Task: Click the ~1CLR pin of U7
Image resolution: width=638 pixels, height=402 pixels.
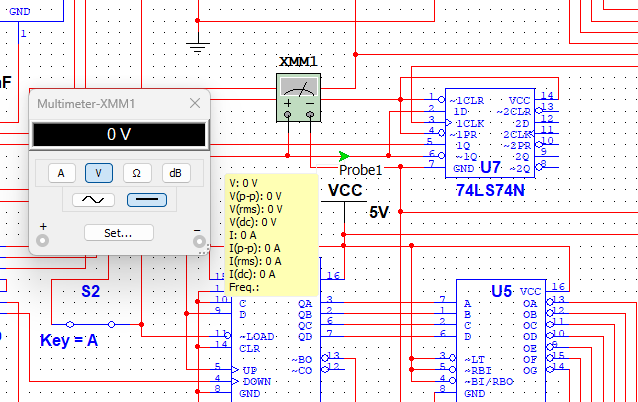Action: [x=467, y=100]
